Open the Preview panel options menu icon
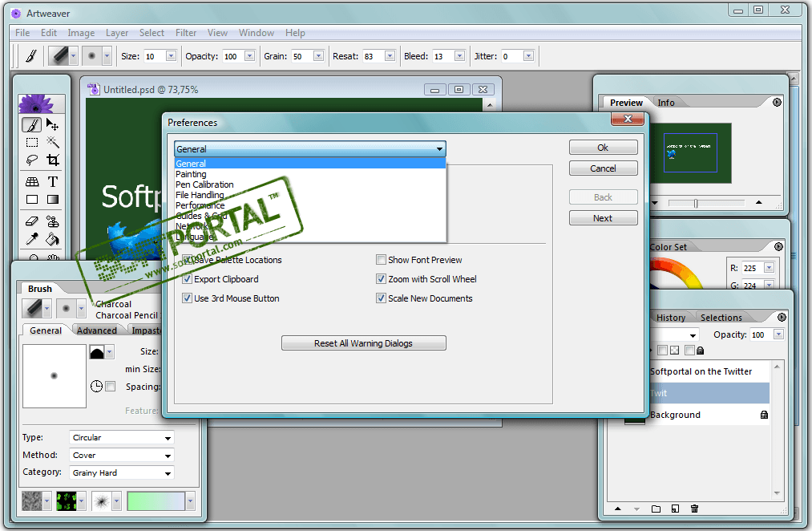This screenshot has height=531, width=812. [777, 103]
